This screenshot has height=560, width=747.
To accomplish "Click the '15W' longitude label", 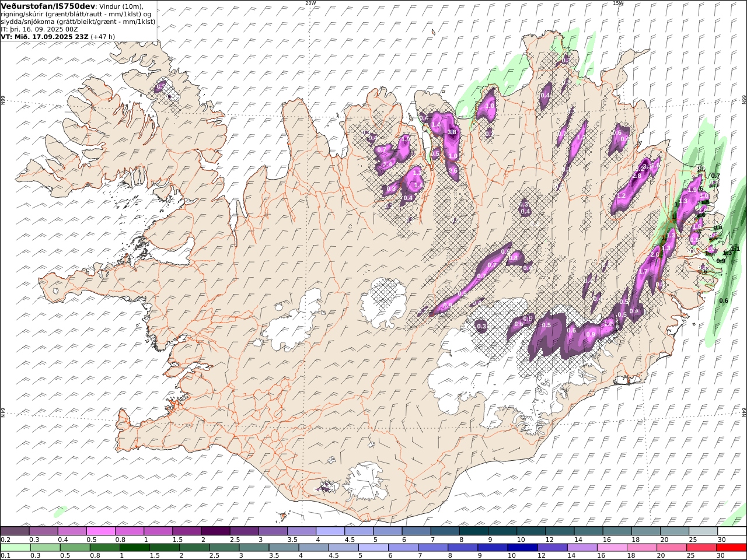I will click(618, 3).
